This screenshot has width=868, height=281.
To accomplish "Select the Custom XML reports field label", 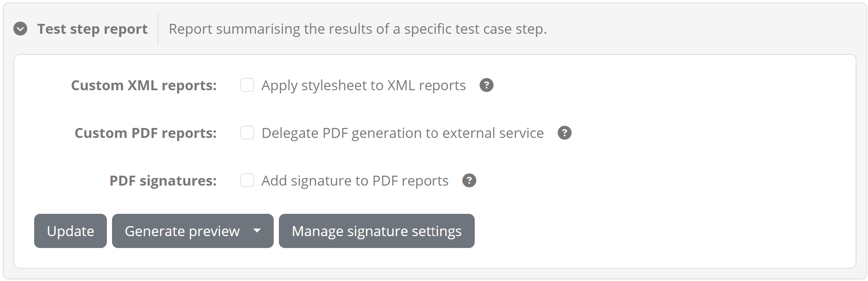I will tap(144, 85).
